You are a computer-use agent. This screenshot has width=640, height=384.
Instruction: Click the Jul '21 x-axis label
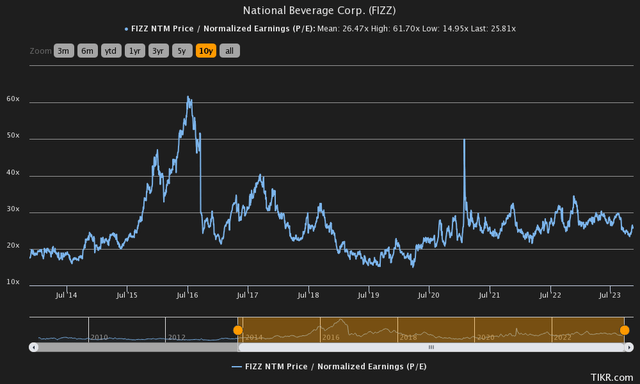tap(489, 295)
